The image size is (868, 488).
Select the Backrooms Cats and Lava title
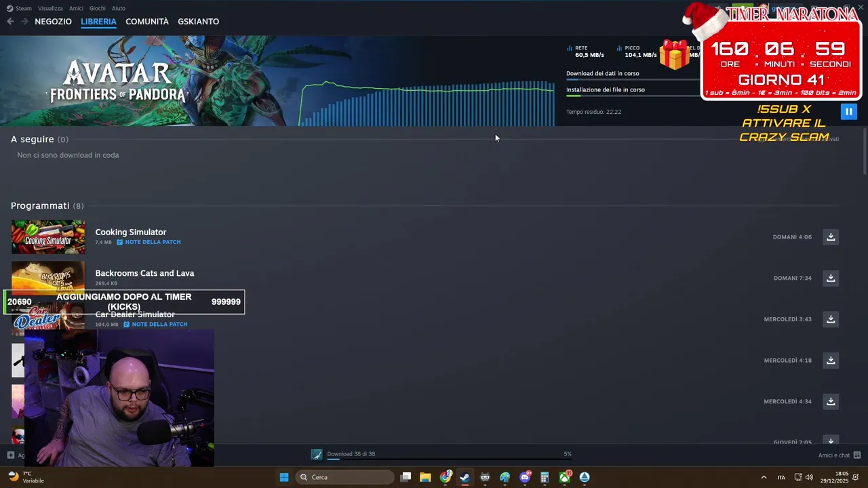pyautogui.click(x=144, y=273)
